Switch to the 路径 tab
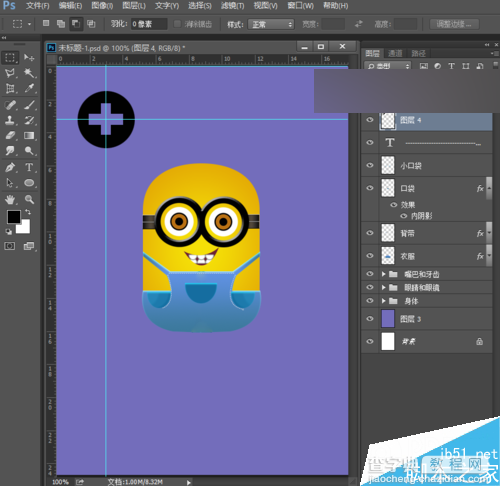 418,53
